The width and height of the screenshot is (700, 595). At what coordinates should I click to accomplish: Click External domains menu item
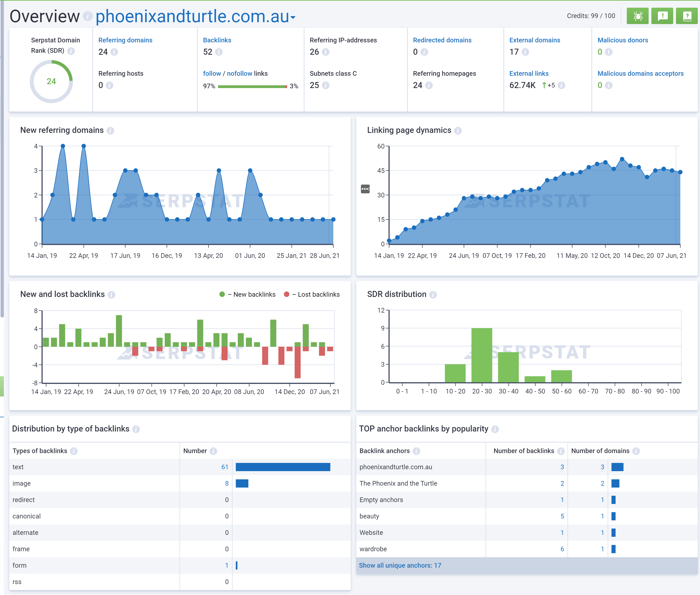point(534,40)
